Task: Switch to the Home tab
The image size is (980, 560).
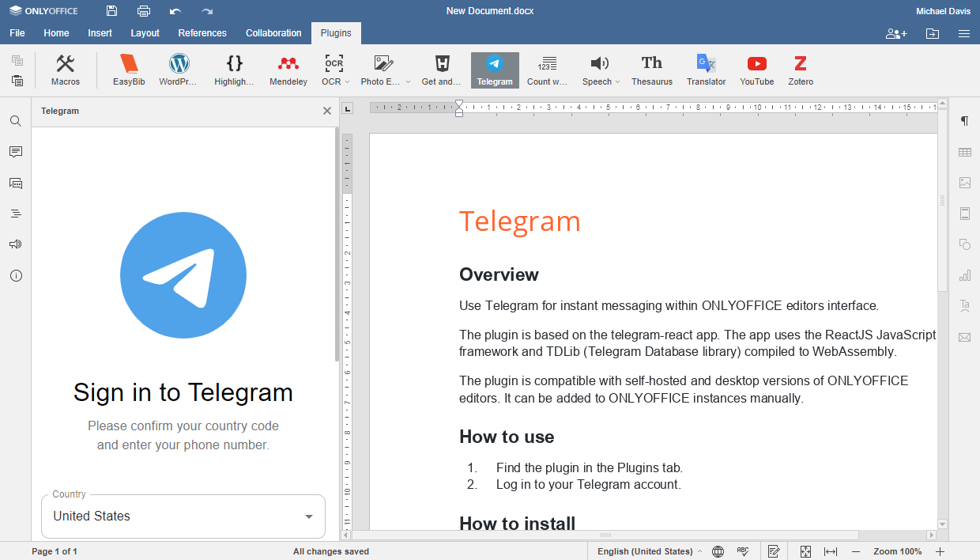Action: 56,33
